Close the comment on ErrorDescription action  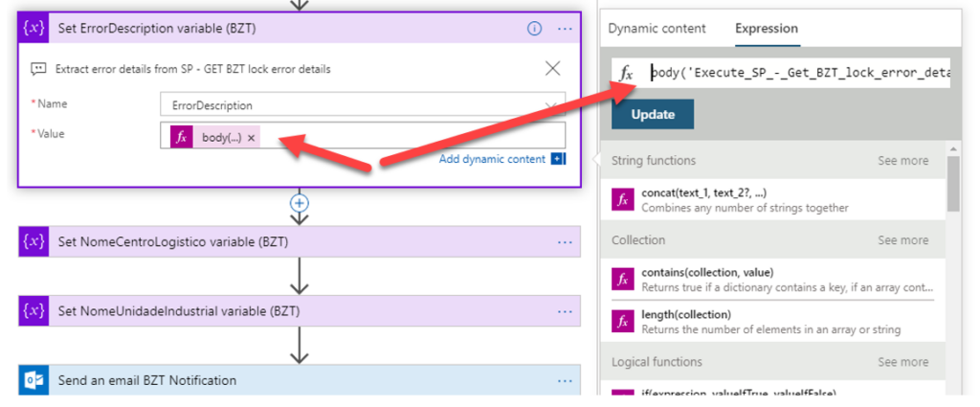tap(552, 68)
